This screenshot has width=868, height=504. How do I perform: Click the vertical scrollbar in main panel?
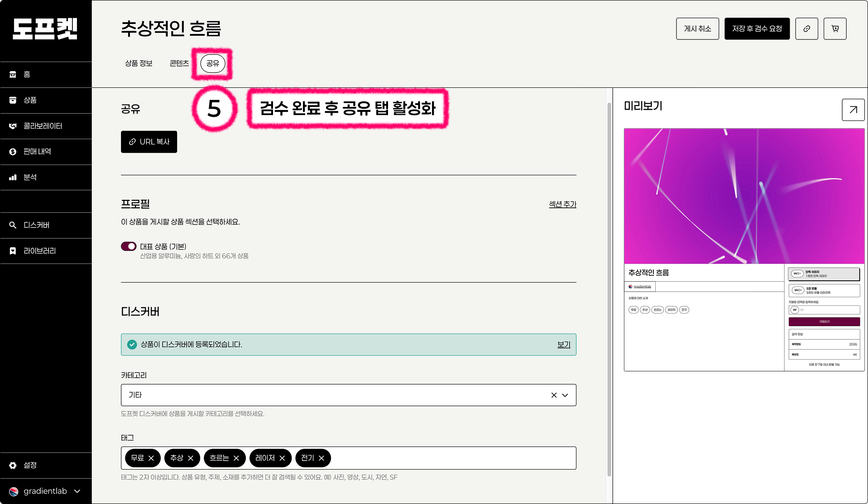click(x=609, y=290)
